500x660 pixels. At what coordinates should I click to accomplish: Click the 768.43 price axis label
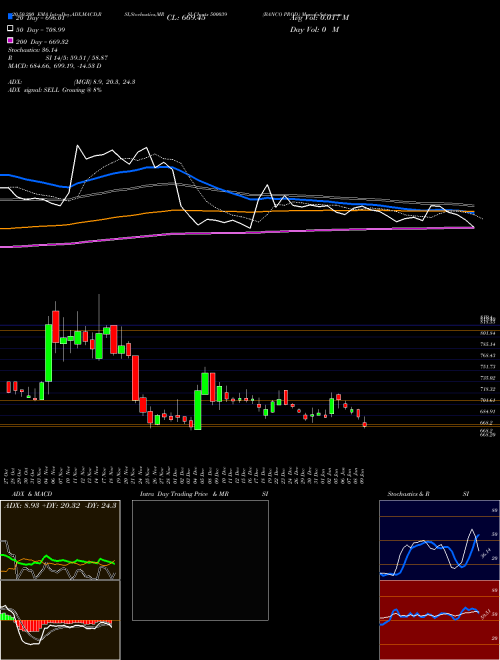(487, 355)
